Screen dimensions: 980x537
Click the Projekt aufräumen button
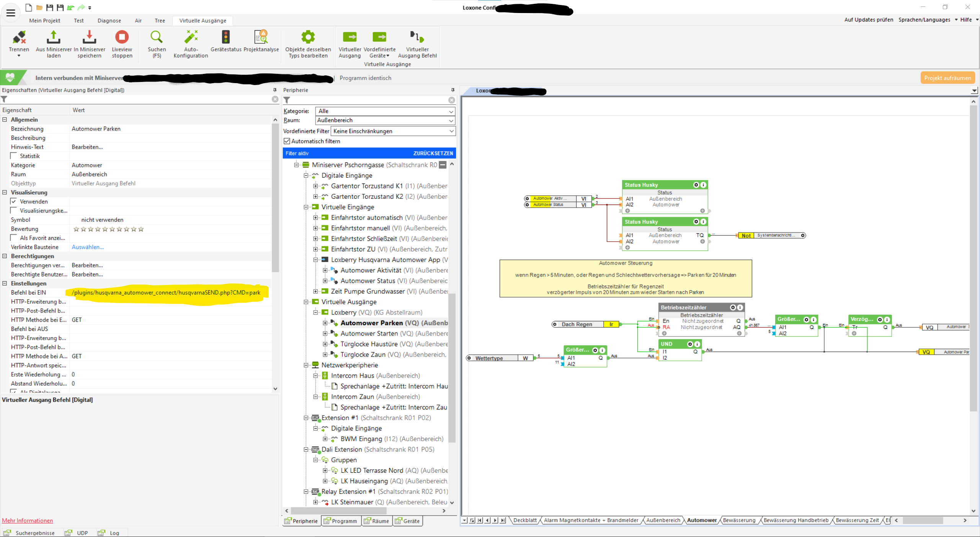coord(947,78)
